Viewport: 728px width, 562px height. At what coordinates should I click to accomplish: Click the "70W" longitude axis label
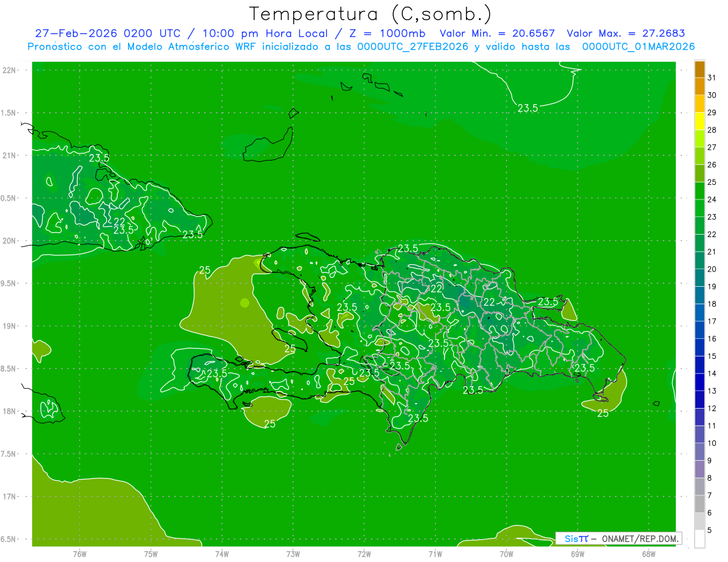tap(507, 554)
